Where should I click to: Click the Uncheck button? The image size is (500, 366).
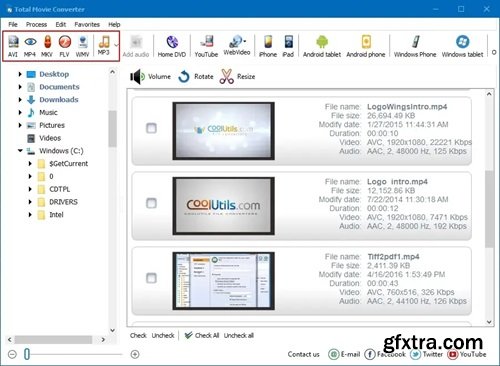pos(163,335)
